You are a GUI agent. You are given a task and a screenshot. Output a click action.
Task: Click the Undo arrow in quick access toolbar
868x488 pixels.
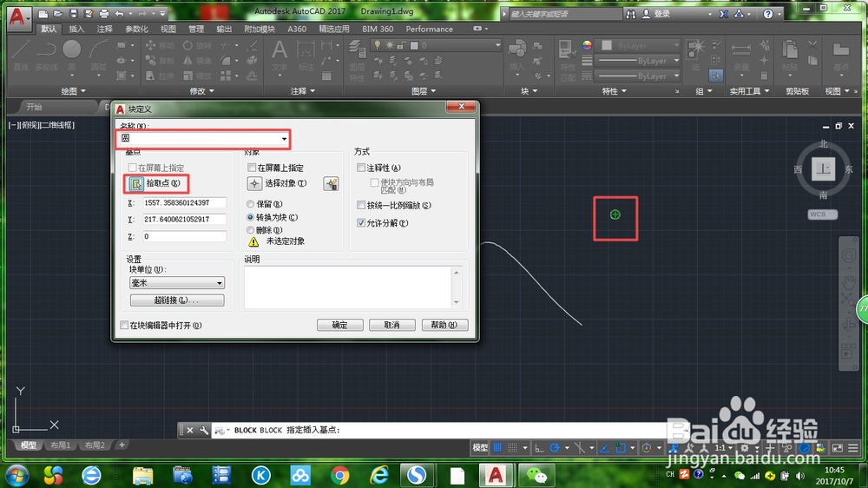[119, 13]
